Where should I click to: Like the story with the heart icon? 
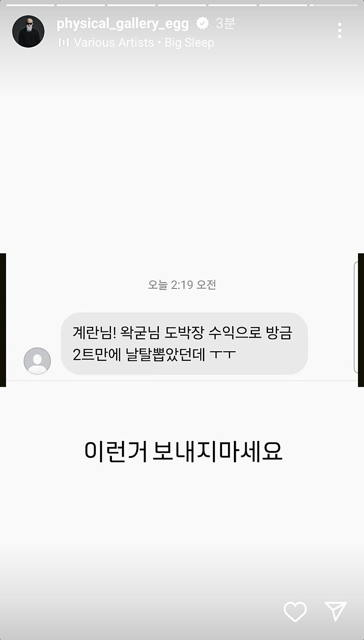295,611
